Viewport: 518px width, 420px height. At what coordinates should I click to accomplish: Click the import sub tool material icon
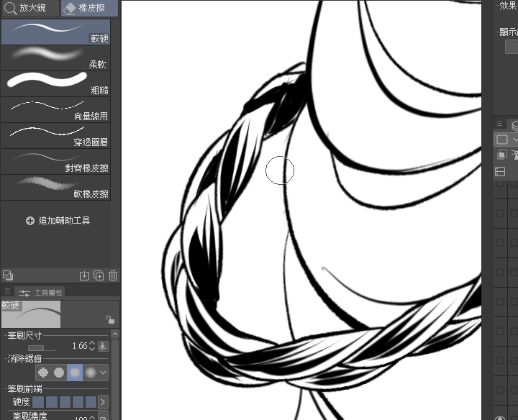pyautogui.click(x=84, y=275)
